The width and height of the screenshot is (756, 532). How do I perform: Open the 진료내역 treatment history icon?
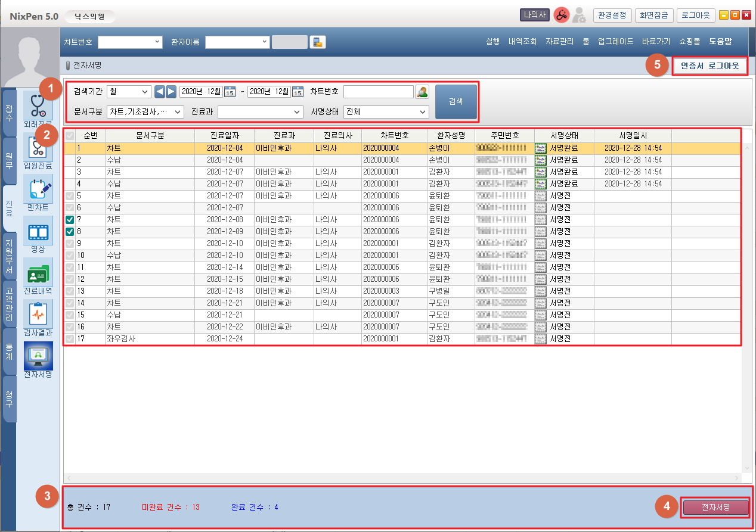pyautogui.click(x=38, y=274)
